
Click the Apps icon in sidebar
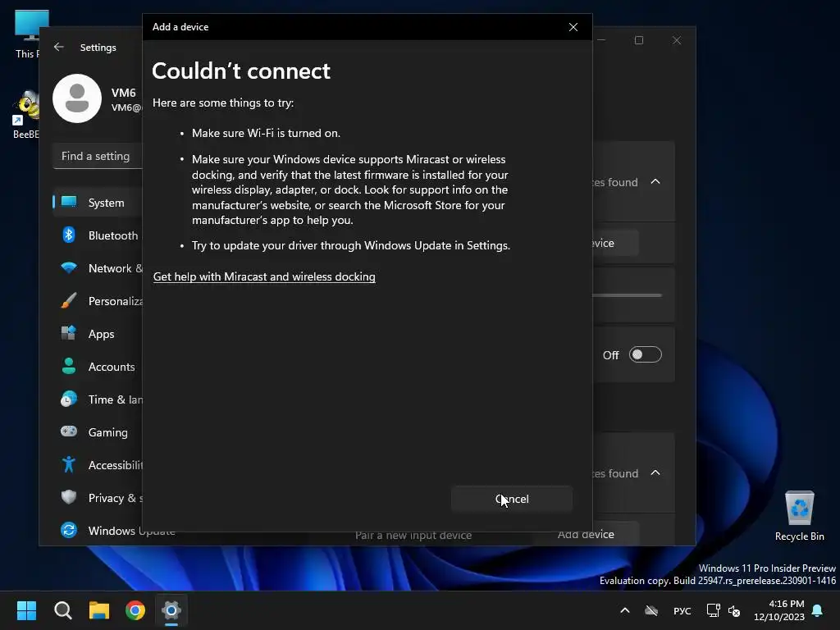(69, 333)
